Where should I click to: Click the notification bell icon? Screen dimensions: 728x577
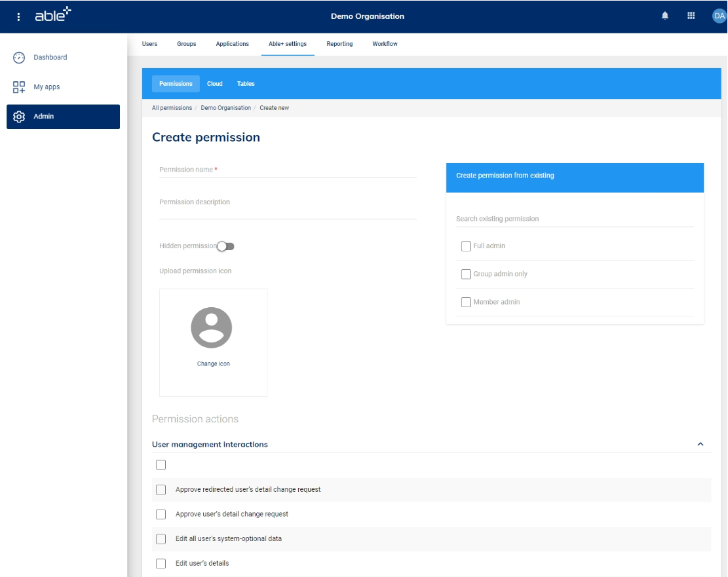point(665,16)
